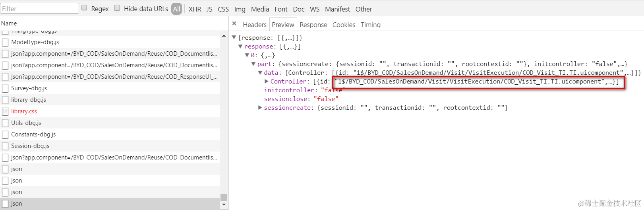The width and height of the screenshot is (644, 210).
Task: Select the Survey-dbg.js request
Action: pos(110,88)
